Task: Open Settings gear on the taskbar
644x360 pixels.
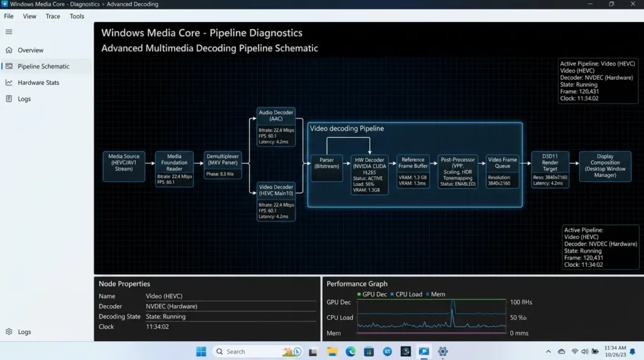Action: click(442, 351)
